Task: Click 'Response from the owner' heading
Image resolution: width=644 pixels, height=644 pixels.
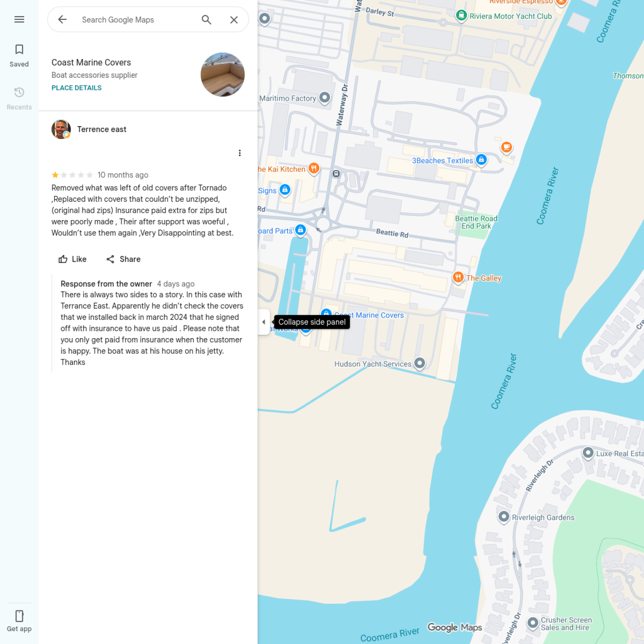Action: point(106,284)
